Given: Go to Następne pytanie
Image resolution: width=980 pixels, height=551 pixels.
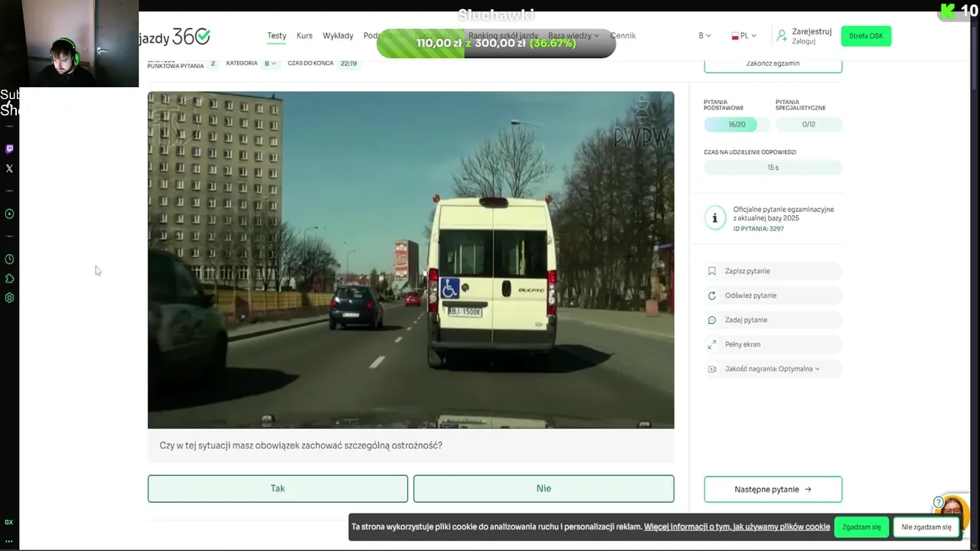Looking at the screenshot, I should [773, 489].
